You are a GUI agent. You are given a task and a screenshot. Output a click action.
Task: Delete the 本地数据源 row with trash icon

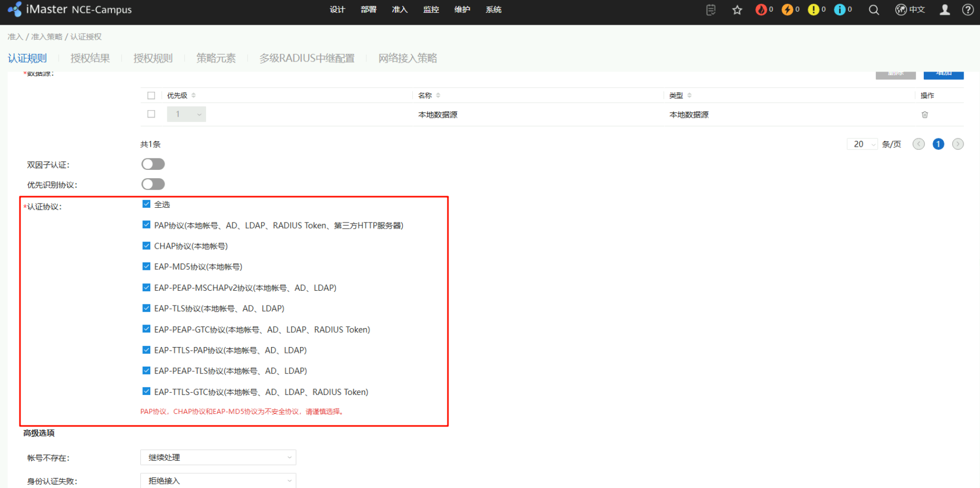click(x=925, y=115)
